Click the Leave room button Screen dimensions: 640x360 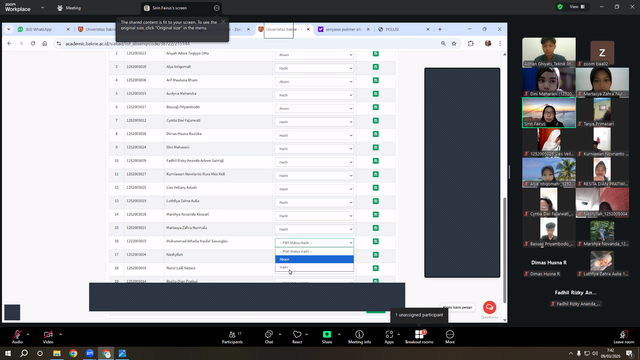(x=624, y=337)
